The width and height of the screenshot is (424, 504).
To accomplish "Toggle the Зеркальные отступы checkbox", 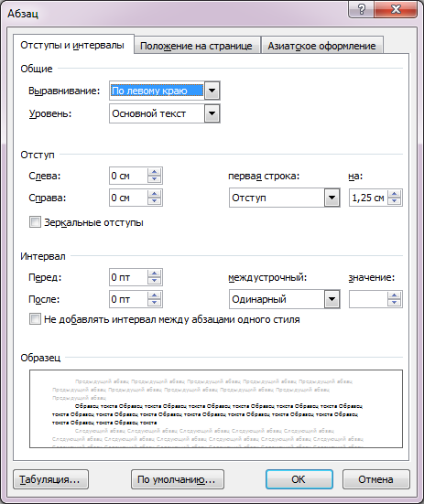I will (x=35, y=222).
